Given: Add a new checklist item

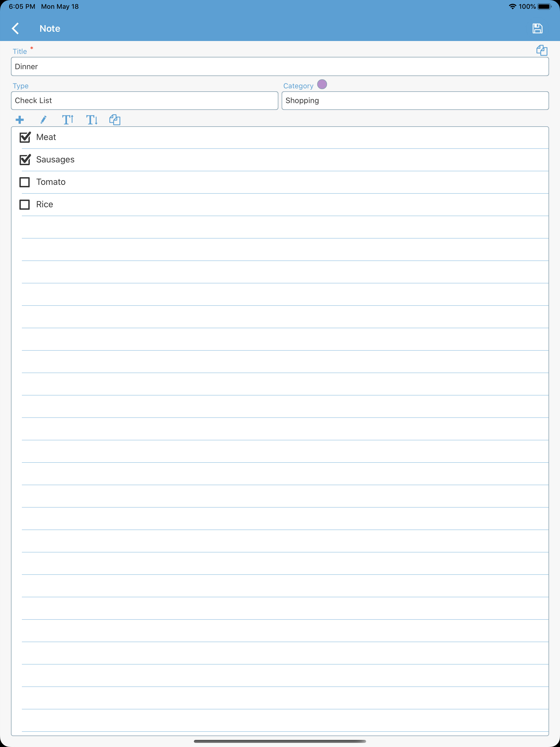Looking at the screenshot, I should pos(20,119).
